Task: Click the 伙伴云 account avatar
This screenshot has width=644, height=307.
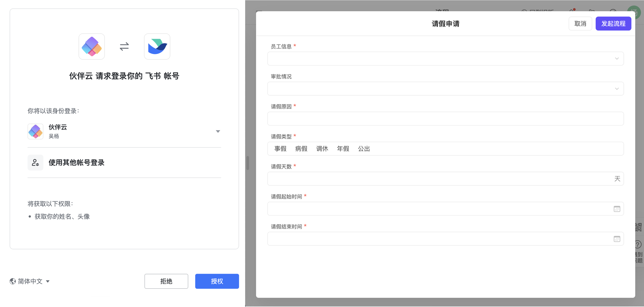Action: click(35, 131)
